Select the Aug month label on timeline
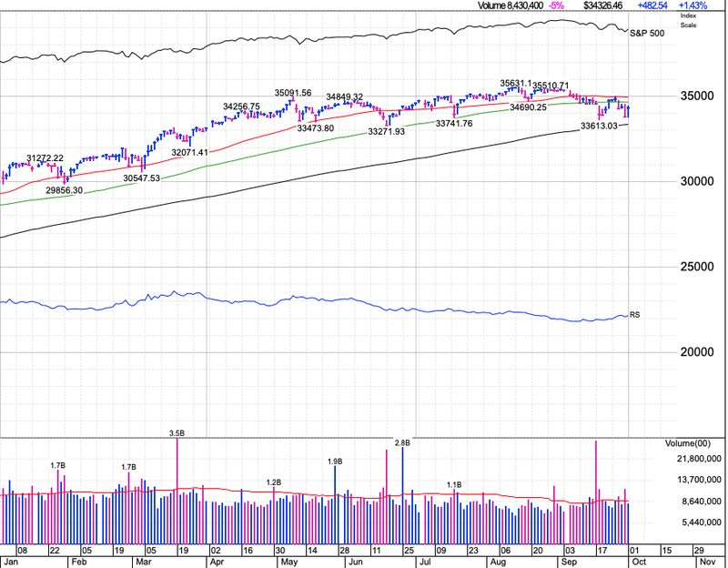The width and height of the screenshot is (728, 568). [498, 562]
